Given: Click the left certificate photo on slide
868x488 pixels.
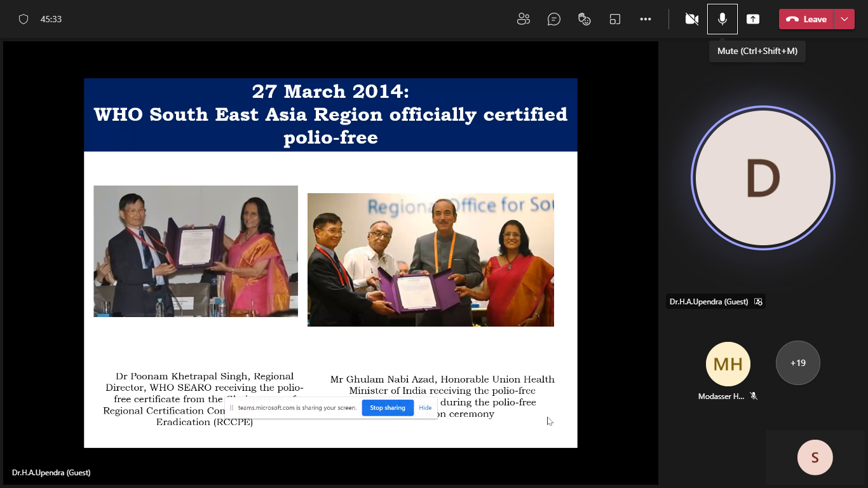Looking at the screenshot, I should point(196,251).
